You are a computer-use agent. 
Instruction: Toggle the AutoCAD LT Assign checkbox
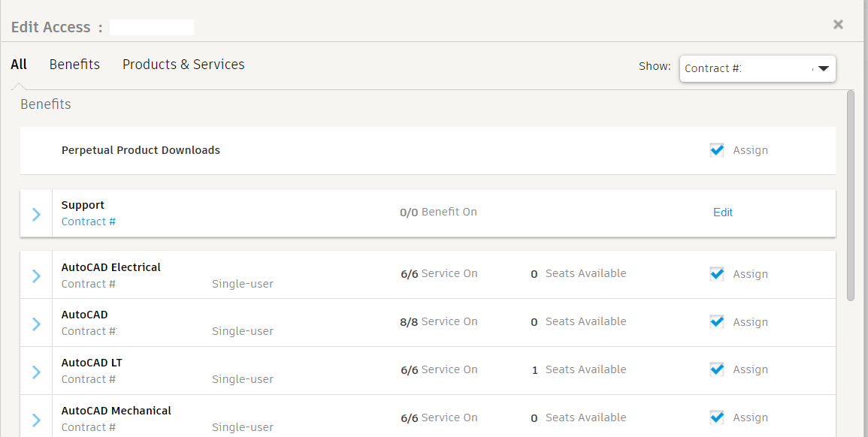pyautogui.click(x=717, y=369)
